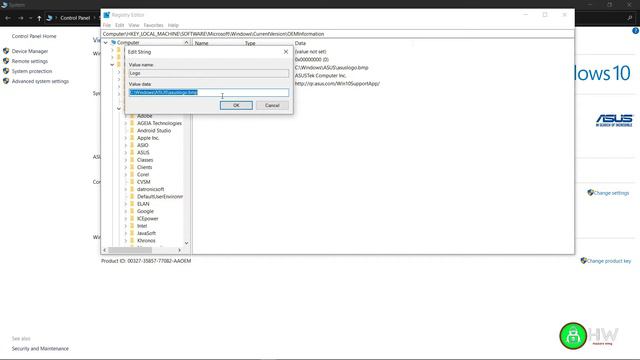
Task: Click the Intel folder icon
Action: 132,226
